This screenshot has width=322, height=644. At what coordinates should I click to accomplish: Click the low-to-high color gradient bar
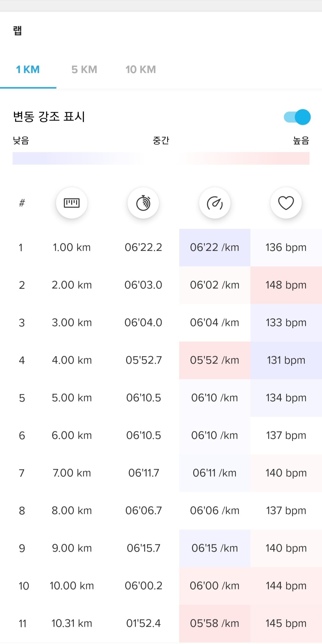coord(161,158)
